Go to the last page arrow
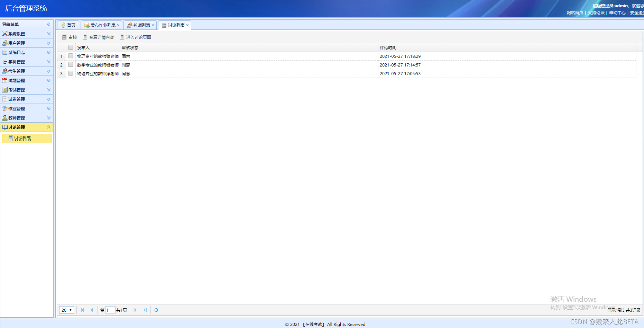 click(x=145, y=310)
